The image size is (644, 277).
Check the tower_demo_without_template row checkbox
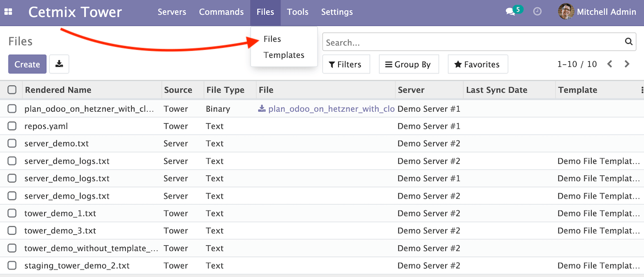pos(12,248)
